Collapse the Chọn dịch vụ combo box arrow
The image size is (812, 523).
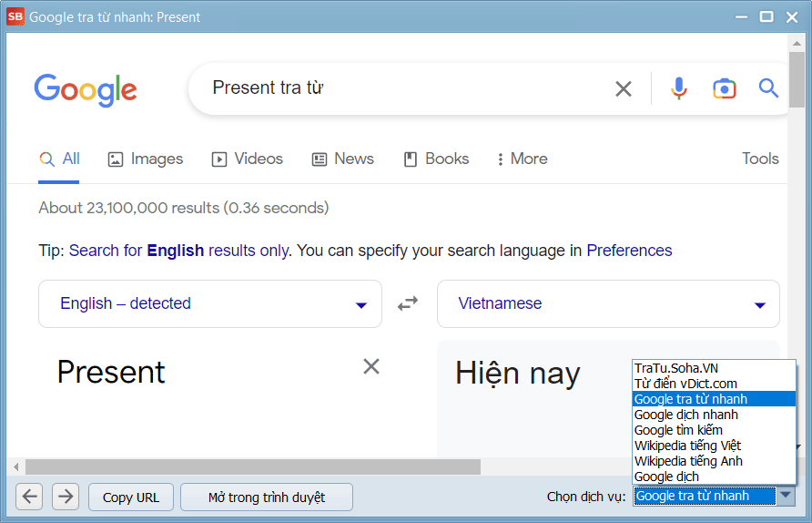pyautogui.click(x=786, y=496)
